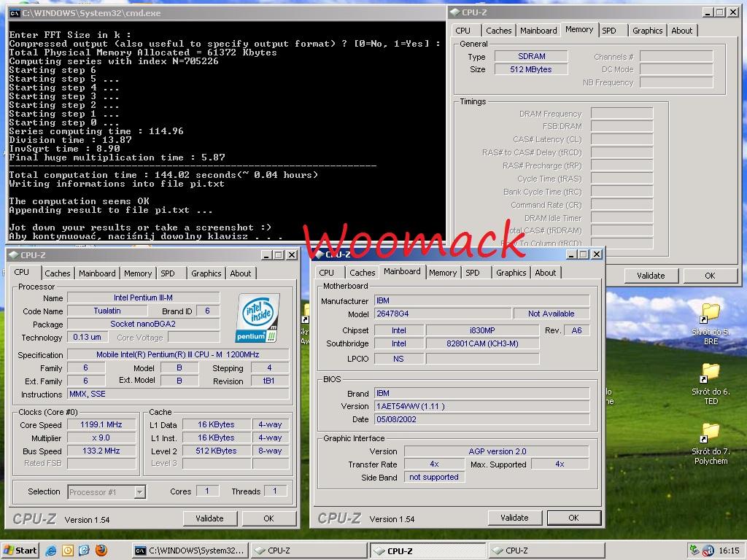Open the Processor #1 selection dropdown

tap(139, 492)
